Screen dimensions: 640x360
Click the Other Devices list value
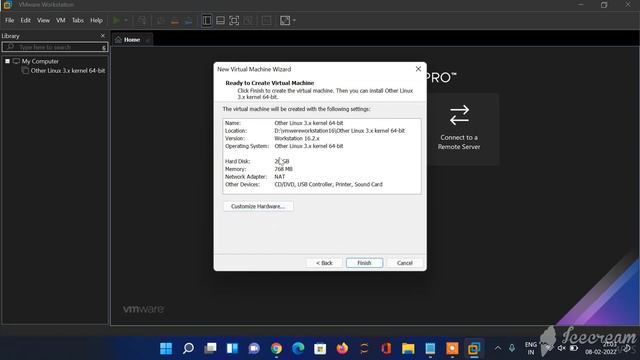pyautogui.click(x=329, y=184)
